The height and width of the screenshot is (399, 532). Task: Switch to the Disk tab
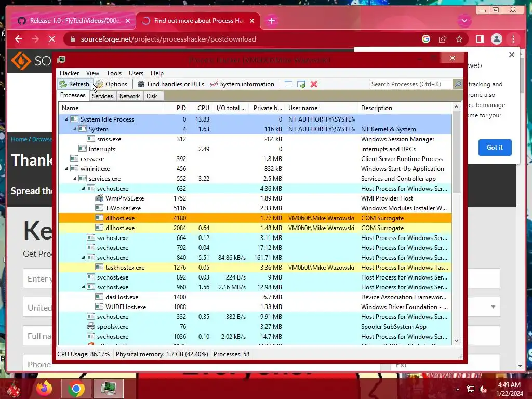tap(152, 96)
